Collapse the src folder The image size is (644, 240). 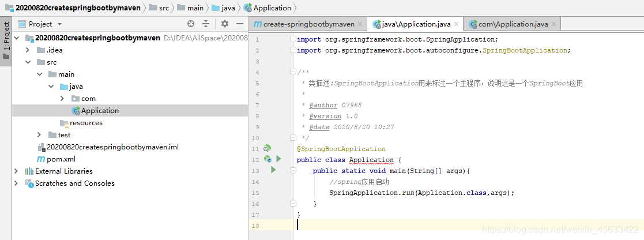click(28, 62)
